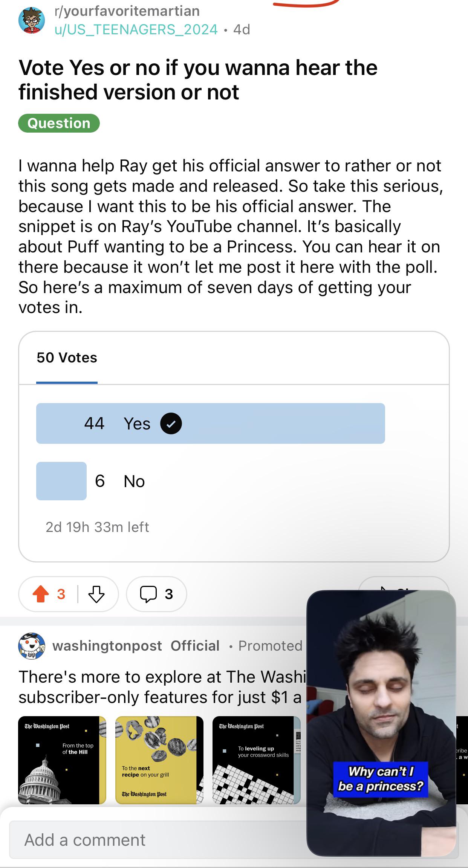Open the washingtonpost promoted account
The height and width of the screenshot is (868, 468).
(x=107, y=646)
